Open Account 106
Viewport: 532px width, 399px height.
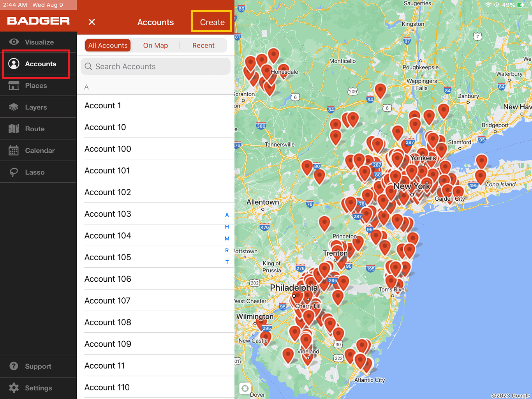pyautogui.click(x=156, y=279)
